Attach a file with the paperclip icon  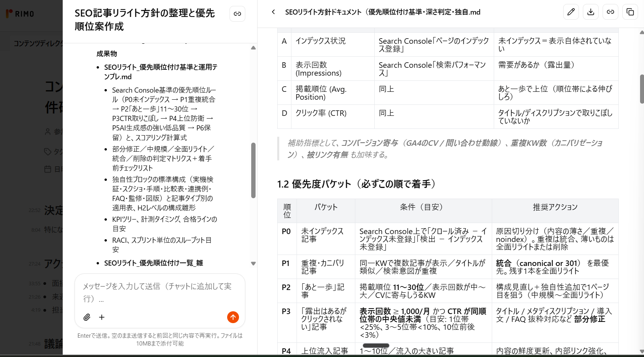(87, 317)
